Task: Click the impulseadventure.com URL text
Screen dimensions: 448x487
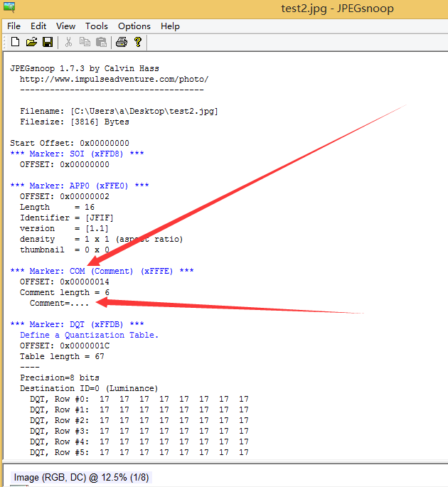Action: coord(114,79)
